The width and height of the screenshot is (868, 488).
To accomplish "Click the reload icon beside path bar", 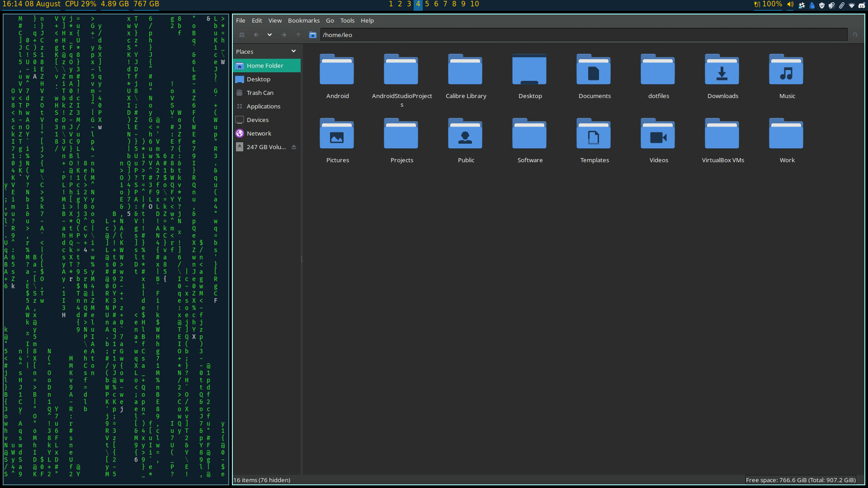I will 855,35.
